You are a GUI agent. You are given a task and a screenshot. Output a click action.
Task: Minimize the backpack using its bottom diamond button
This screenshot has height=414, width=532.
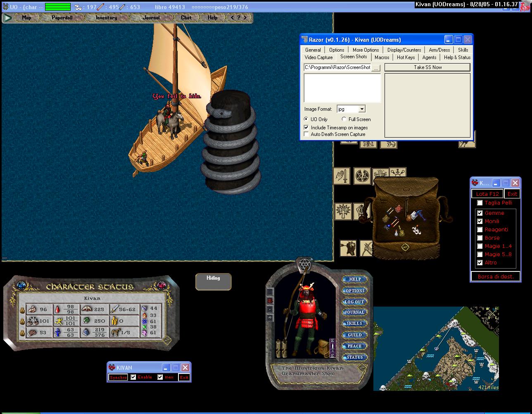pyautogui.click(x=405, y=247)
